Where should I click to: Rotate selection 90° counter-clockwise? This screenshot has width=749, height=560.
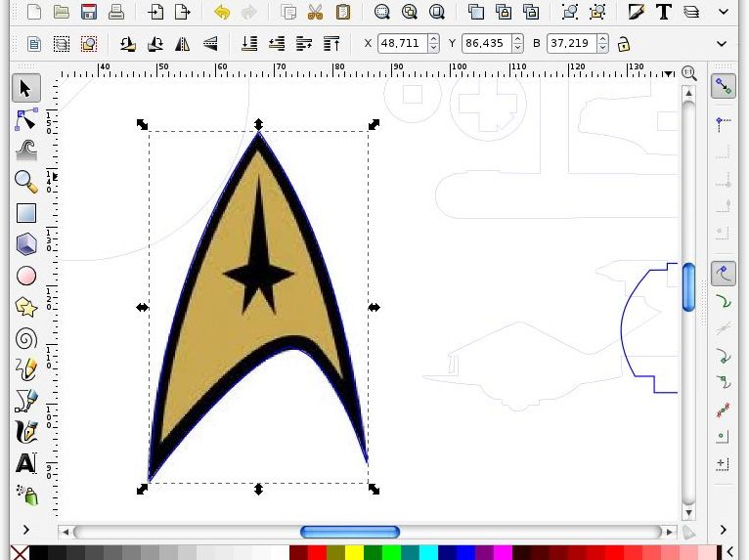coord(127,44)
